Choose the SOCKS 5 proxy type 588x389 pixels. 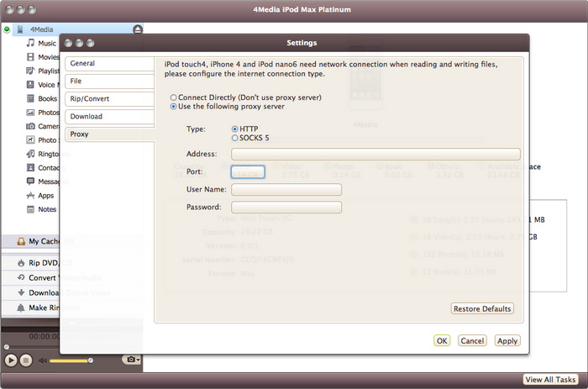point(234,138)
